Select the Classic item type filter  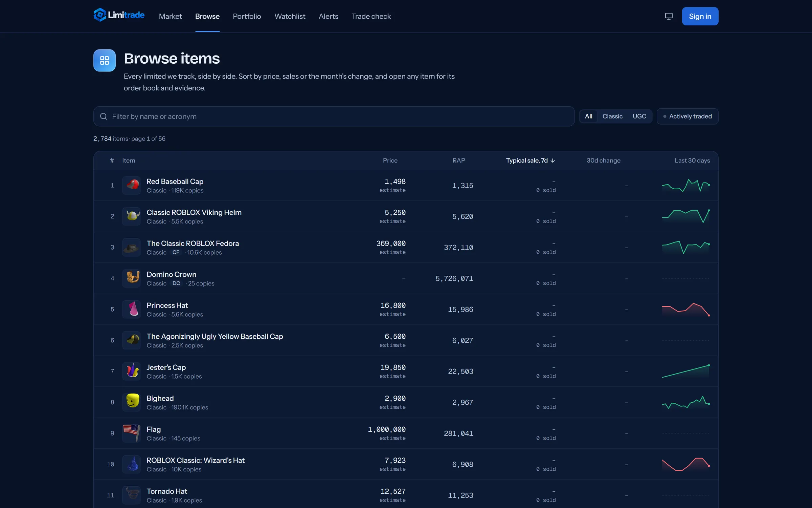tap(612, 117)
